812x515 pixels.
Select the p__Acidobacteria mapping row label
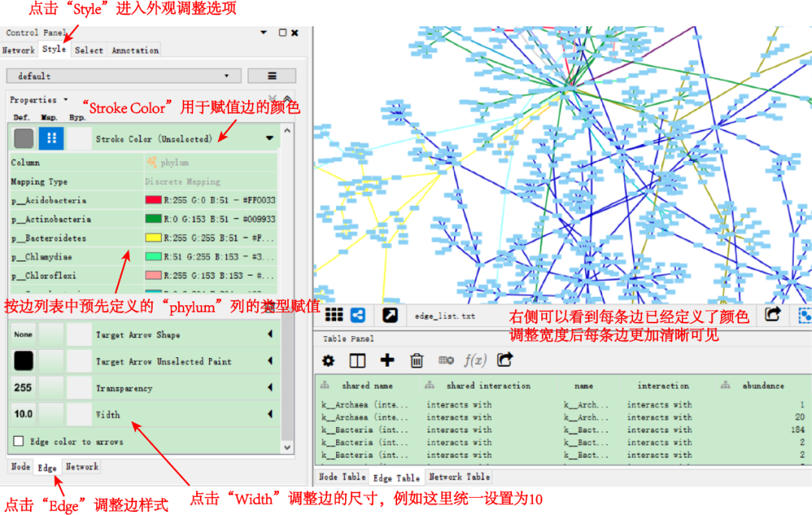tap(49, 200)
